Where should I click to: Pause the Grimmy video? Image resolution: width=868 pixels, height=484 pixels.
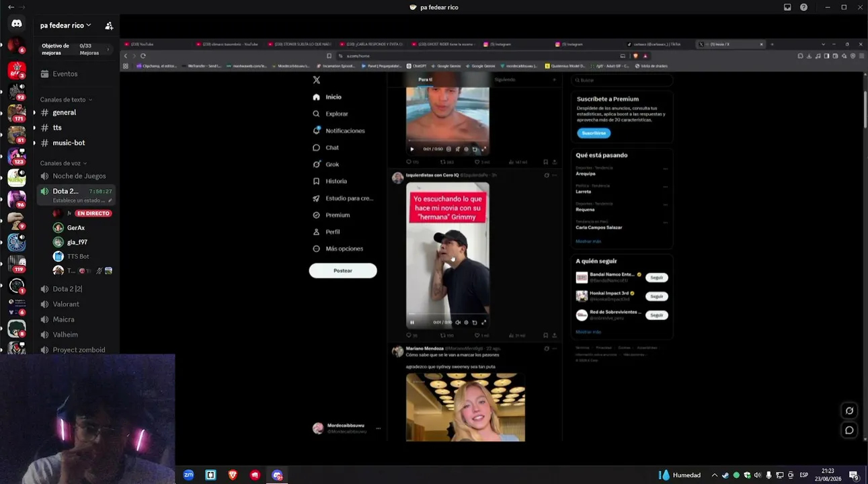(412, 323)
